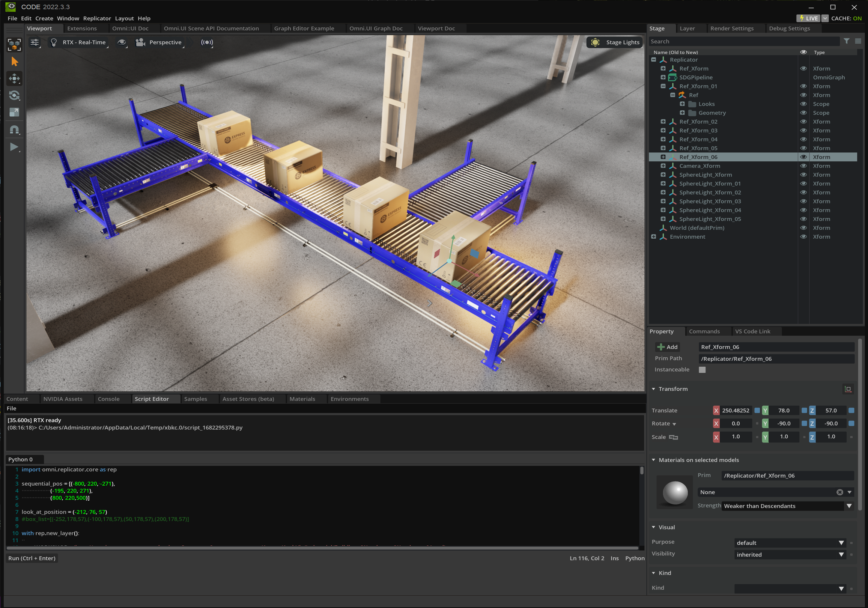Select the Move tool in left toolbar
Image resolution: width=868 pixels, height=608 pixels.
click(14, 79)
